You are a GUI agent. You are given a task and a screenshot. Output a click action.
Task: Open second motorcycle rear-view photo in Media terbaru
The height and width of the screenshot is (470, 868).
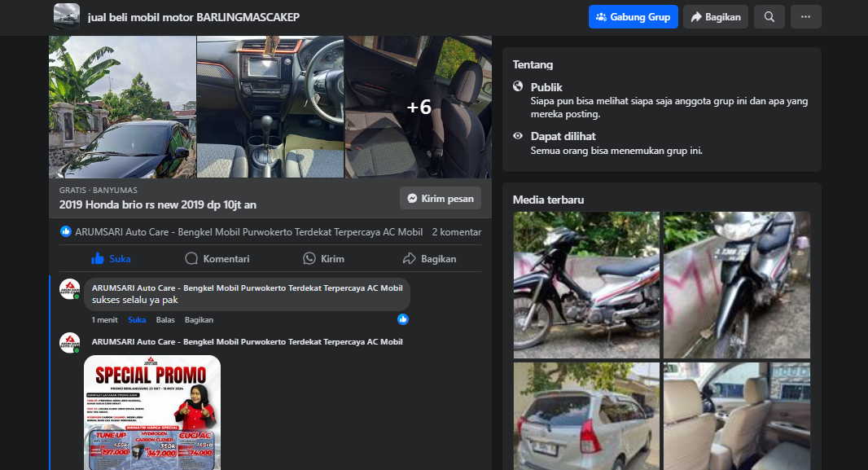coord(737,285)
